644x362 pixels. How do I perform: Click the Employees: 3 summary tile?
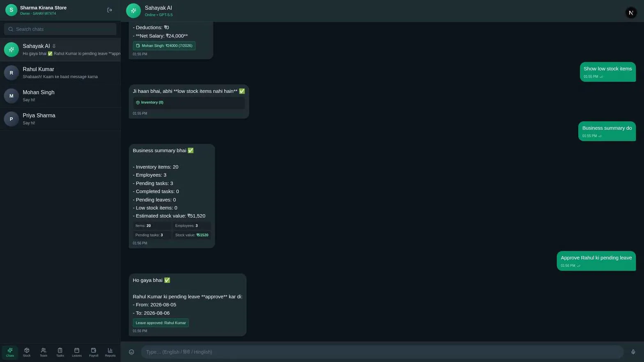tap(191, 226)
